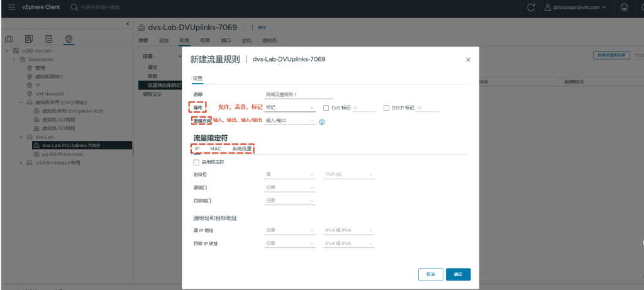
Task: Switch to the 权限 tab
Action: (x=205, y=40)
